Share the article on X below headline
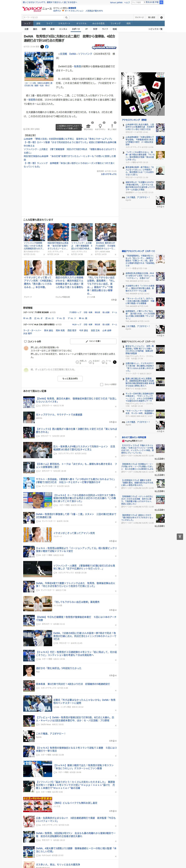Screen dimensions: 186x868 click(x=42, y=47)
